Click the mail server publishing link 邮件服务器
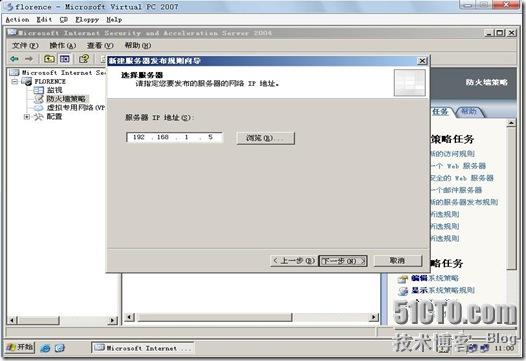 tap(456, 190)
